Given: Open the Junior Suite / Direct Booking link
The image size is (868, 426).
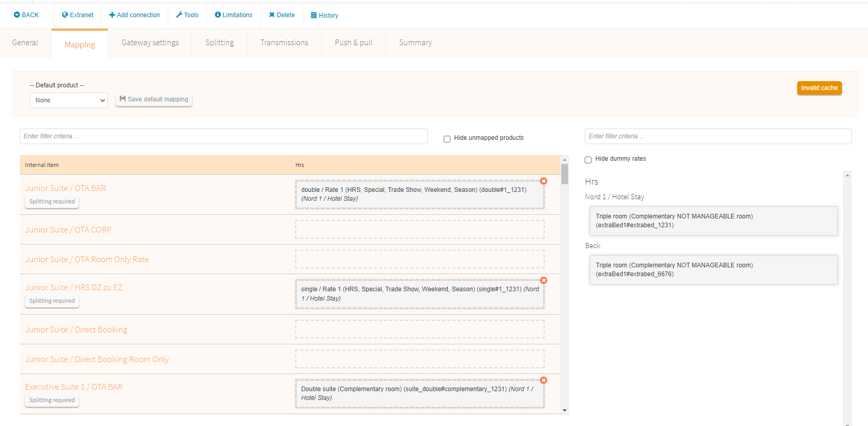Looking at the screenshot, I should [x=76, y=330].
